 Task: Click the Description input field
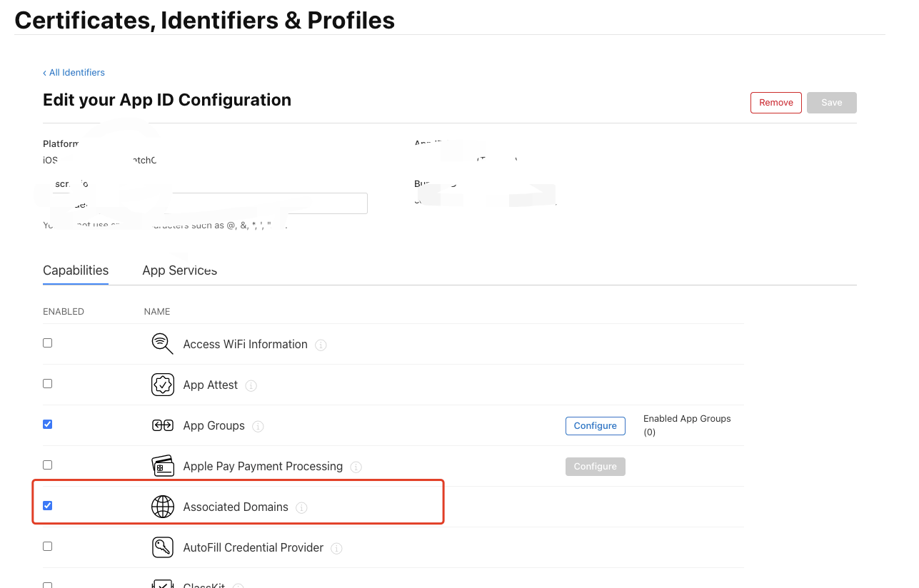205,203
